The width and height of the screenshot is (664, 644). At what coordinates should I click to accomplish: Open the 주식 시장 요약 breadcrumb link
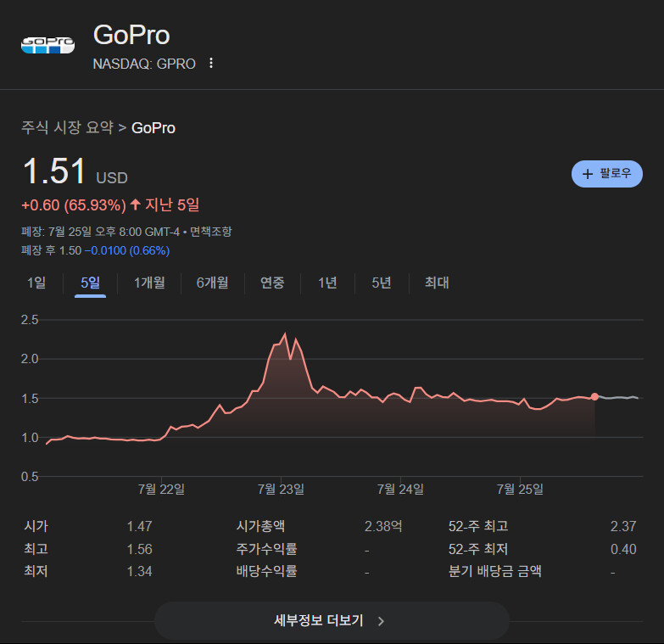click(67, 127)
